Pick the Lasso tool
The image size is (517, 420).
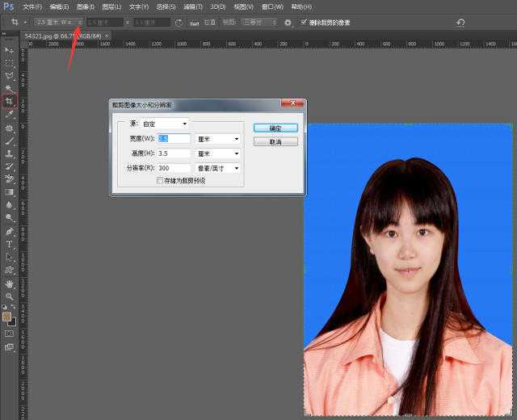[9, 76]
